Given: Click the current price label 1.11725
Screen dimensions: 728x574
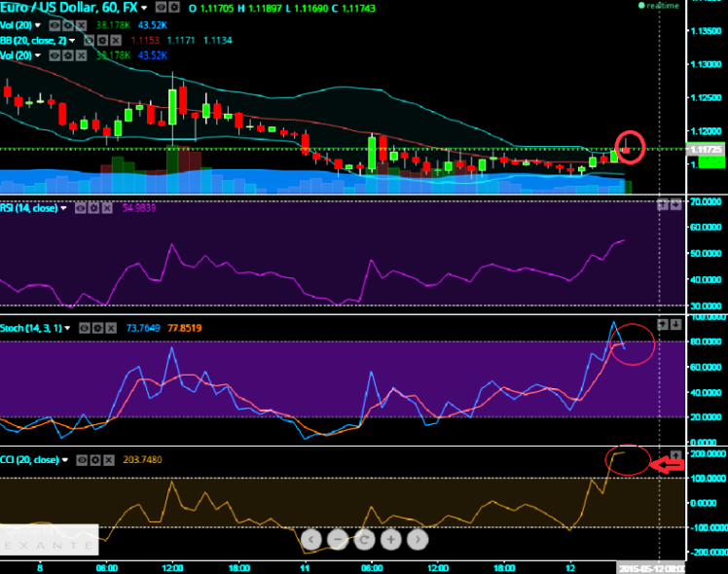Looking at the screenshot, I should point(706,150).
